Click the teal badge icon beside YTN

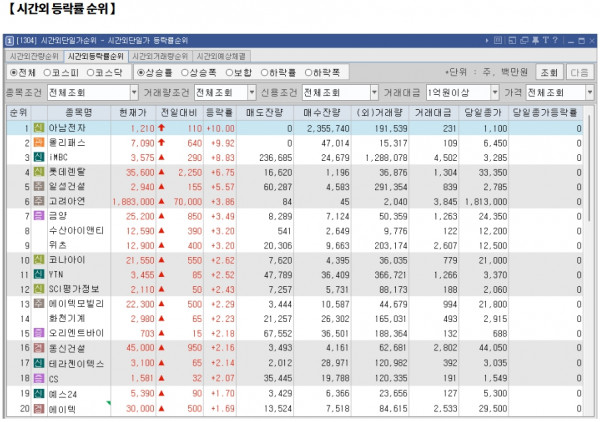pos(39,274)
